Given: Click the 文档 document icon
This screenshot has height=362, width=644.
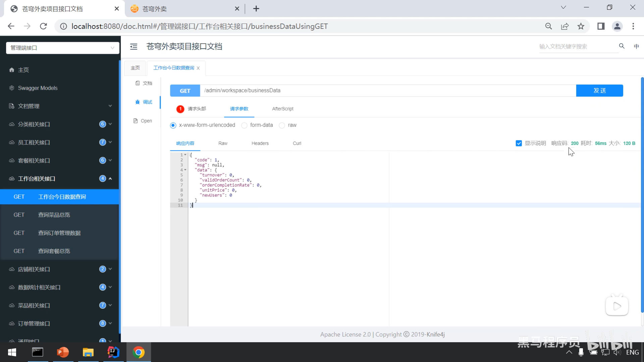Looking at the screenshot, I should (x=138, y=83).
